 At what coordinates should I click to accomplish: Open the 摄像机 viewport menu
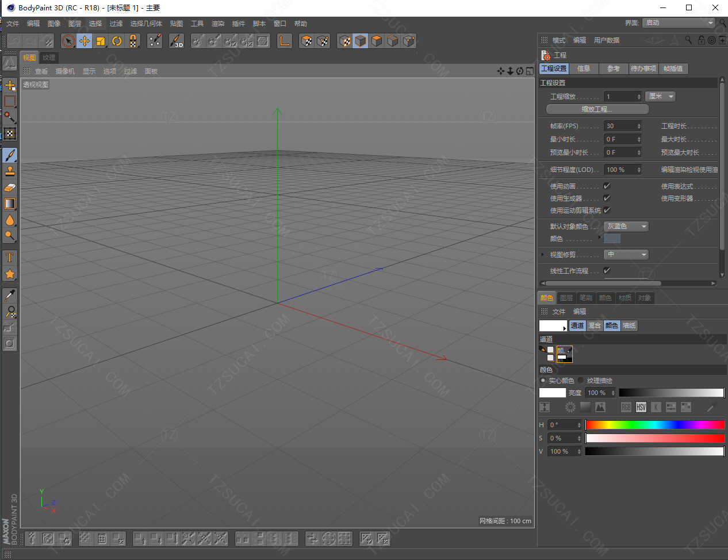coord(65,71)
